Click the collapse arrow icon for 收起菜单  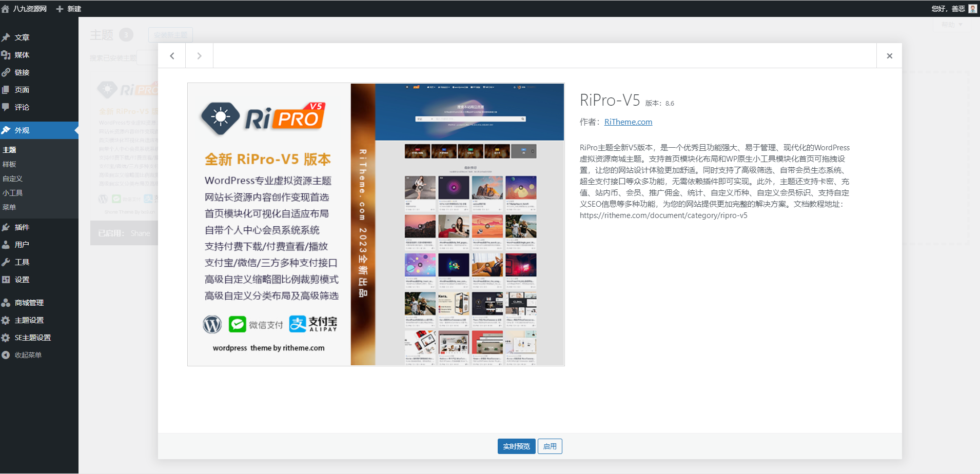6,355
